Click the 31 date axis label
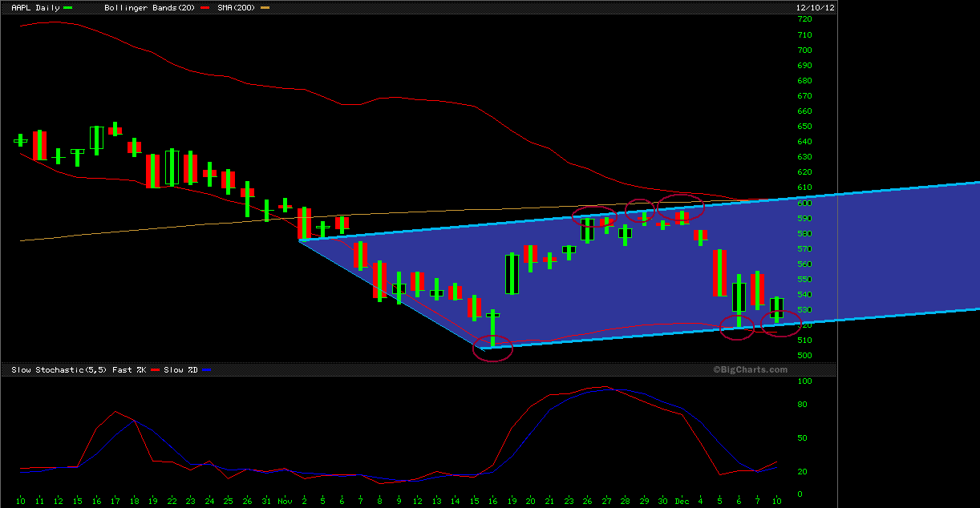The height and width of the screenshot is (508, 980). click(266, 501)
